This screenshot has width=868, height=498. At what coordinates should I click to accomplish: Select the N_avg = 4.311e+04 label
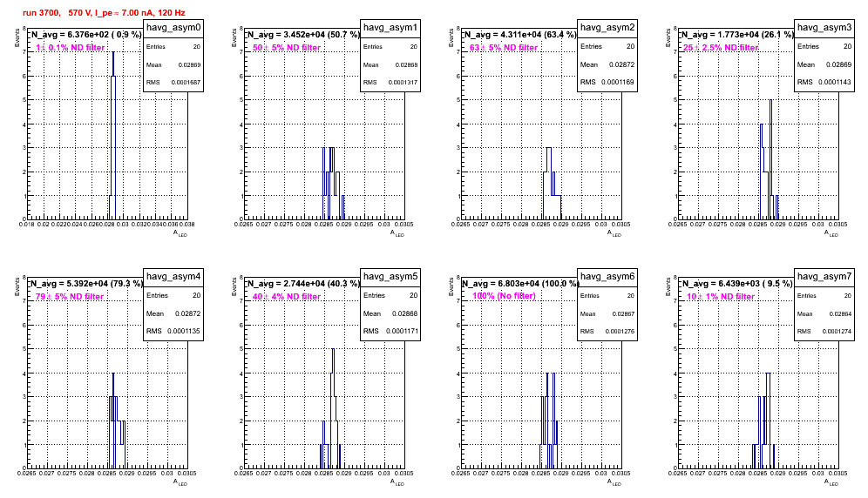520,34
